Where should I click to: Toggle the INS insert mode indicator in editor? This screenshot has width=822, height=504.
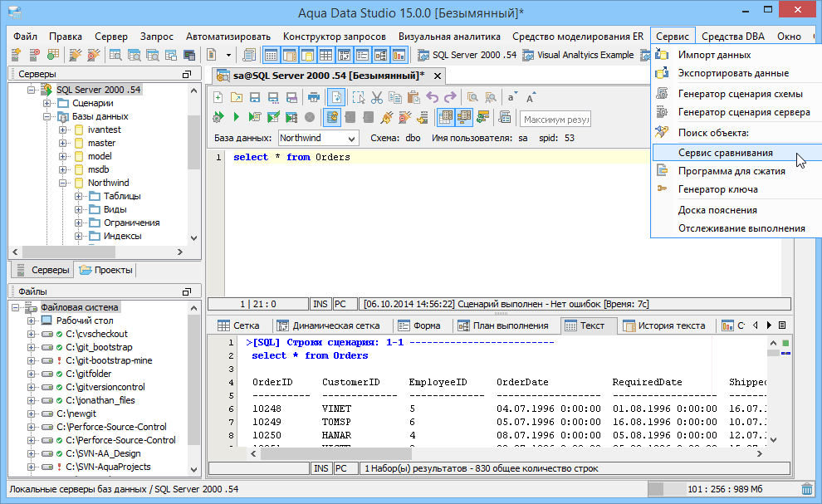pos(320,304)
